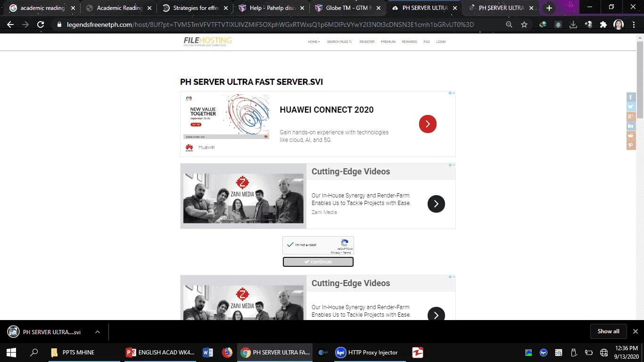Bookmark this page with star icon
Screen dimensions: 644x362
tap(524, 25)
